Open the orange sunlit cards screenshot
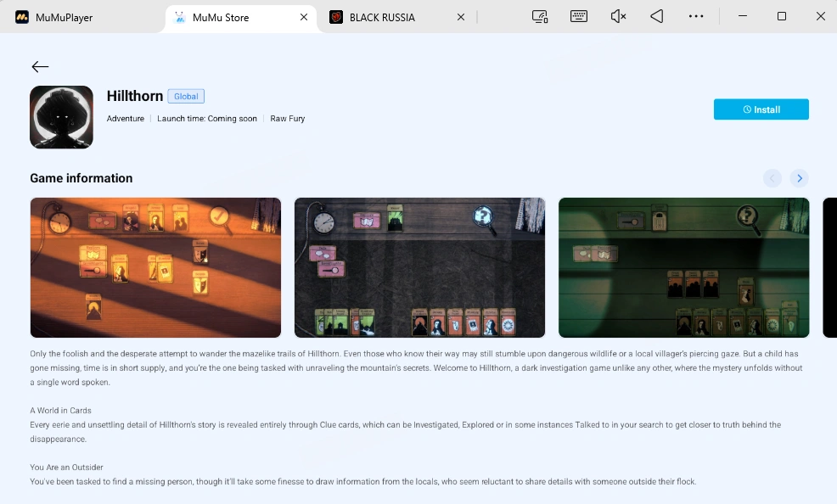837x504 pixels. pyautogui.click(x=155, y=268)
